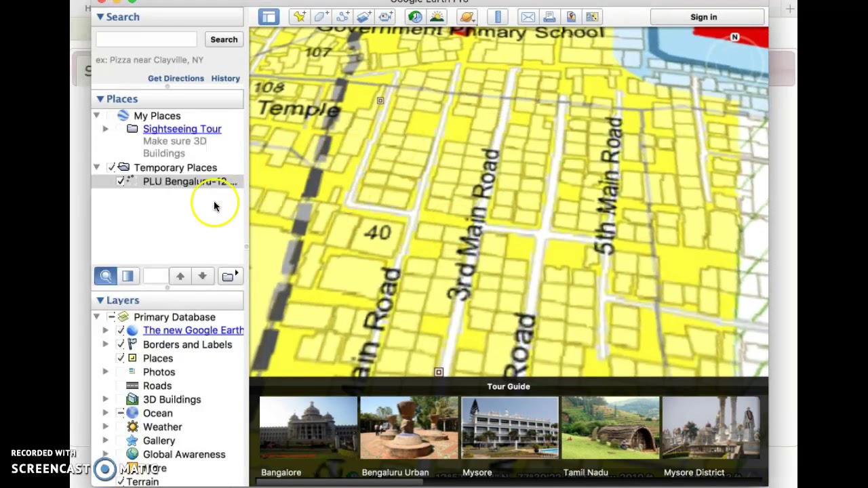The image size is (868, 488).
Task: Collapse the Layers panel triangle
Action: 100,300
